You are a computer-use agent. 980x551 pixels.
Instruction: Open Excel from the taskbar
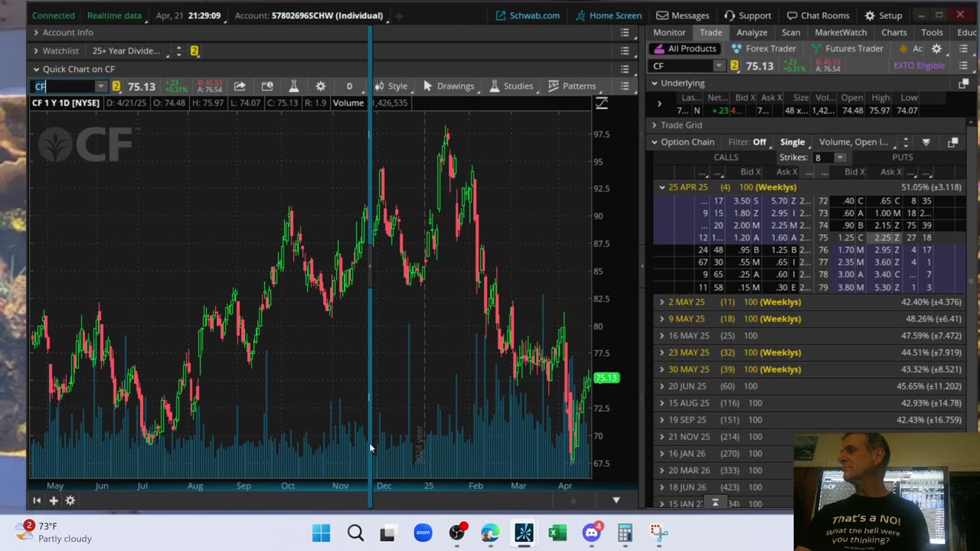[x=557, y=533]
